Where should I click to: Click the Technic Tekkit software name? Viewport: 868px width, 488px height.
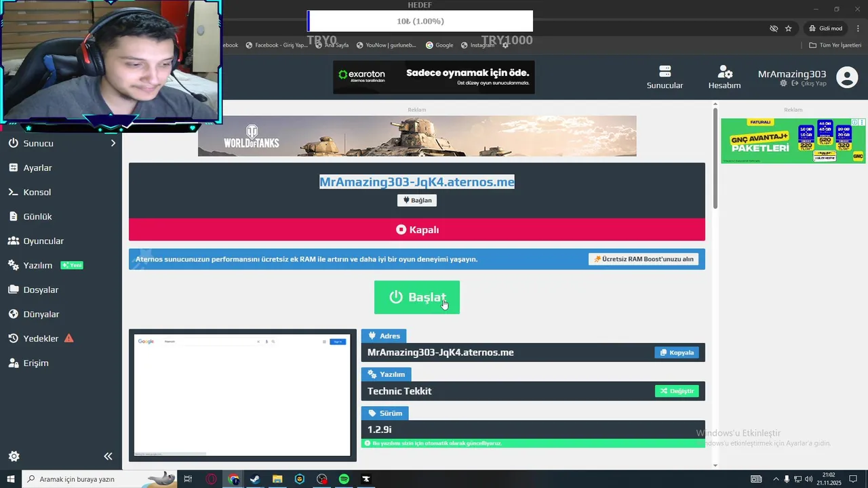pyautogui.click(x=399, y=391)
